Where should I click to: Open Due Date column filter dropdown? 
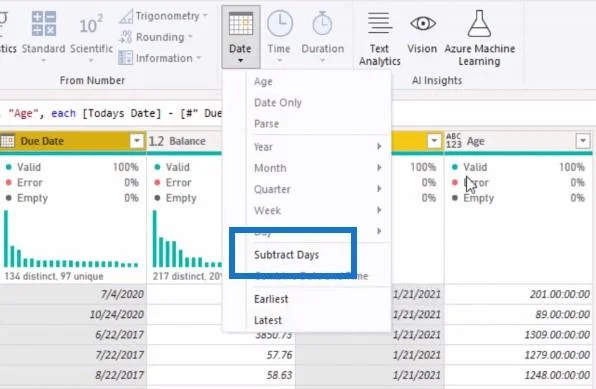[136, 141]
